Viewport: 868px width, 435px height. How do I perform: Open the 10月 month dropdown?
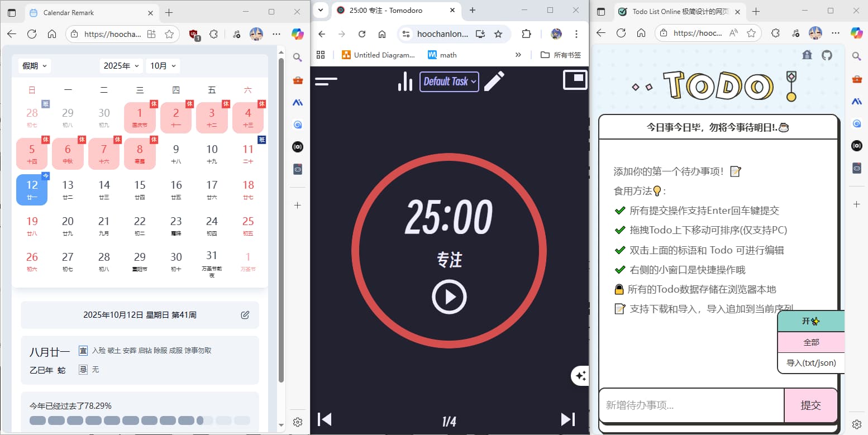[163, 66]
